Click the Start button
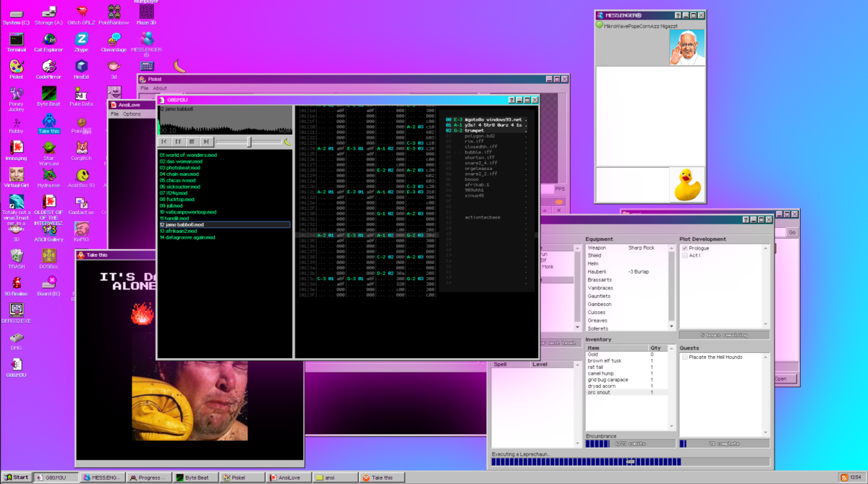This screenshot has width=868, height=484. coord(16,477)
